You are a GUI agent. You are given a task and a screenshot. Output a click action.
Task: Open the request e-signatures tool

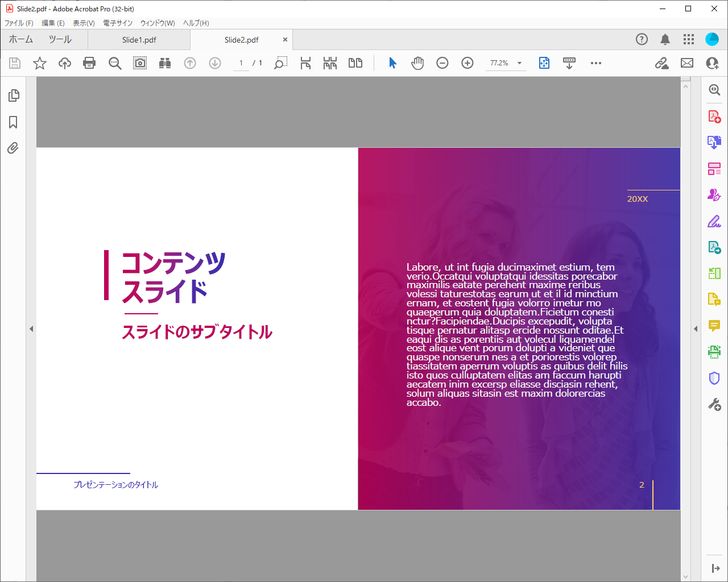(x=714, y=195)
